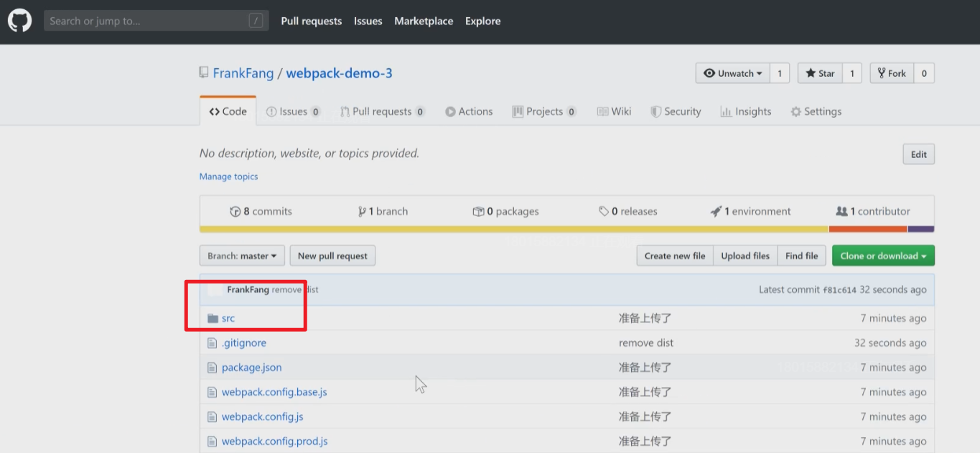This screenshot has width=980, height=453.
Task: Open webpack.config.base.js file
Action: [x=274, y=392]
